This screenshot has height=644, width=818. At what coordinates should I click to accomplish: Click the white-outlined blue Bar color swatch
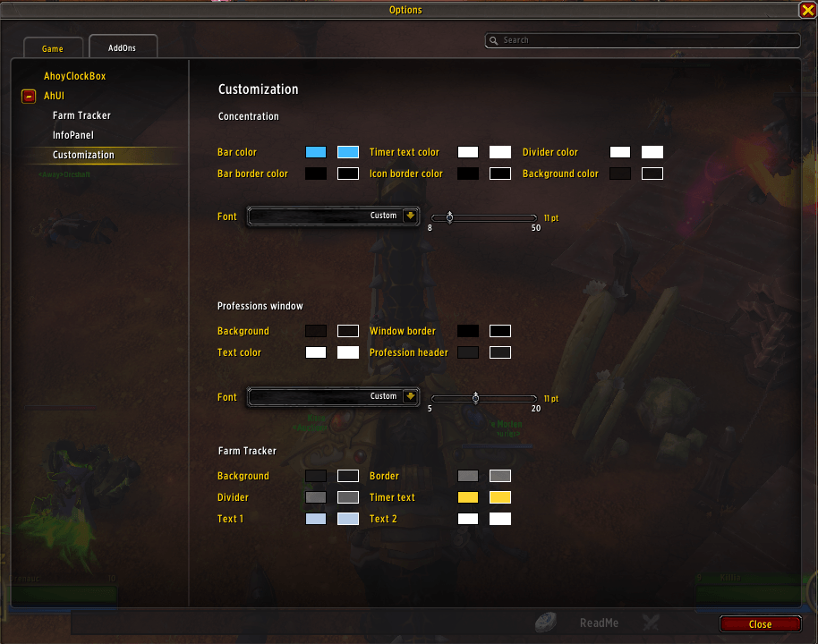coord(348,152)
